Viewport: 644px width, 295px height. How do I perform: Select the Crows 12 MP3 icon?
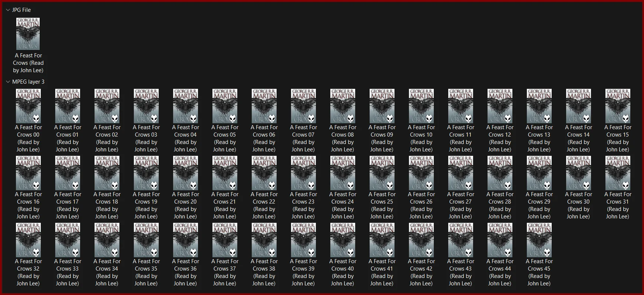point(500,106)
